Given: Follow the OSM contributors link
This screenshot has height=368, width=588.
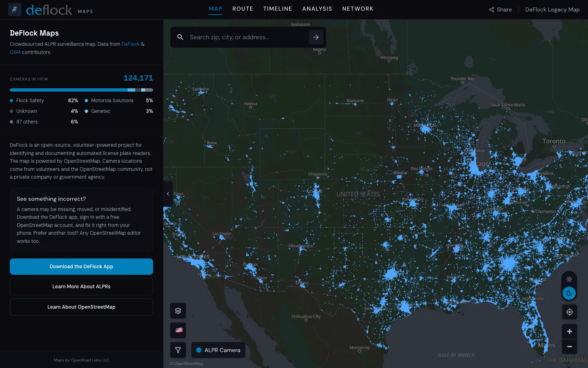Looking at the screenshot, I should (15, 52).
